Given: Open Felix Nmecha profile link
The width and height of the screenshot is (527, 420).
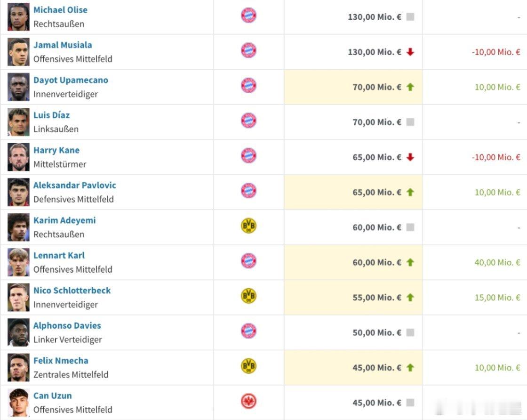Looking at the screenshot, I should tap(61, 361).
